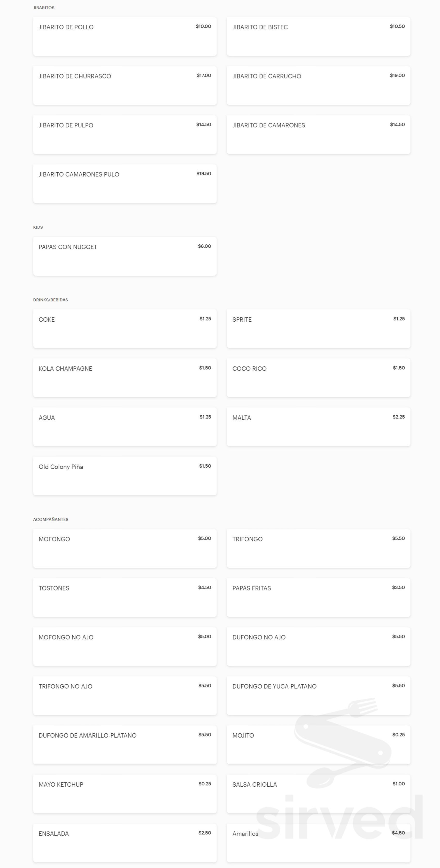The height and width of the screenshot is (868, 440).
Task: Select Jibarito de Pulpo item
Action: (125, 135)
